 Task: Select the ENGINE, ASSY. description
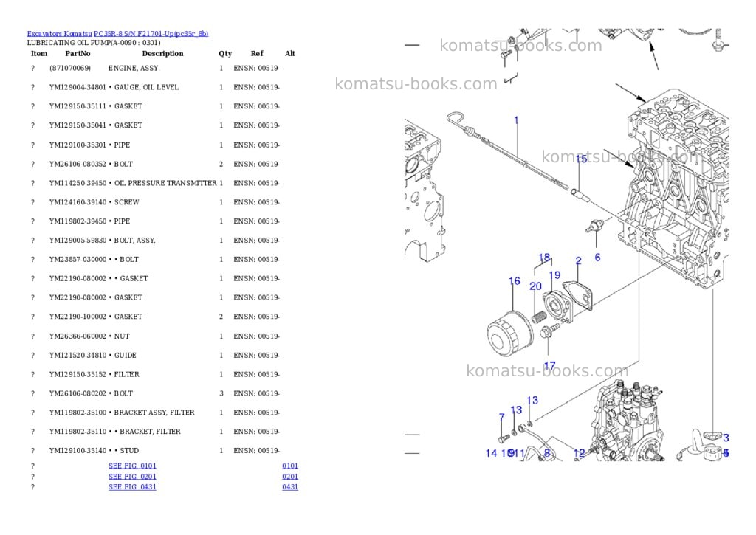(134, 68)
